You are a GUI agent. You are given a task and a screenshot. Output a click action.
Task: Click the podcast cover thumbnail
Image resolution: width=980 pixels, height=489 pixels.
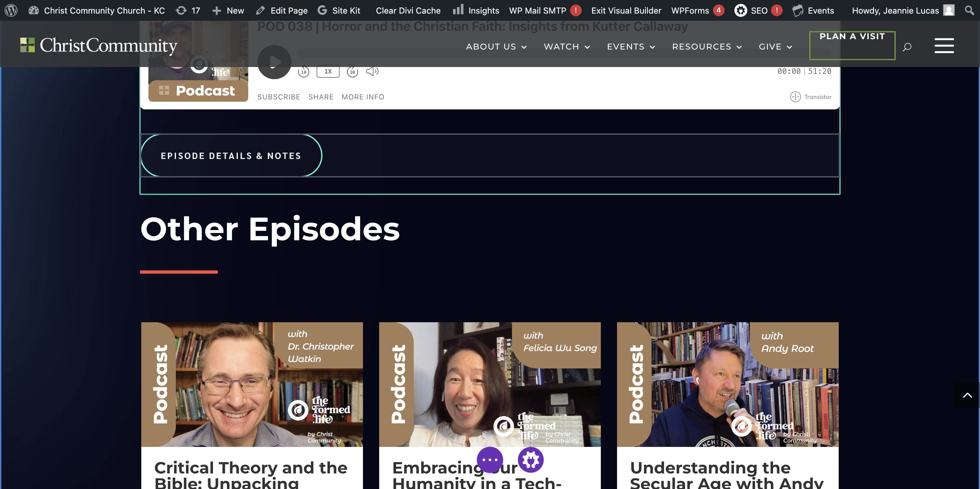pos(198,61)
